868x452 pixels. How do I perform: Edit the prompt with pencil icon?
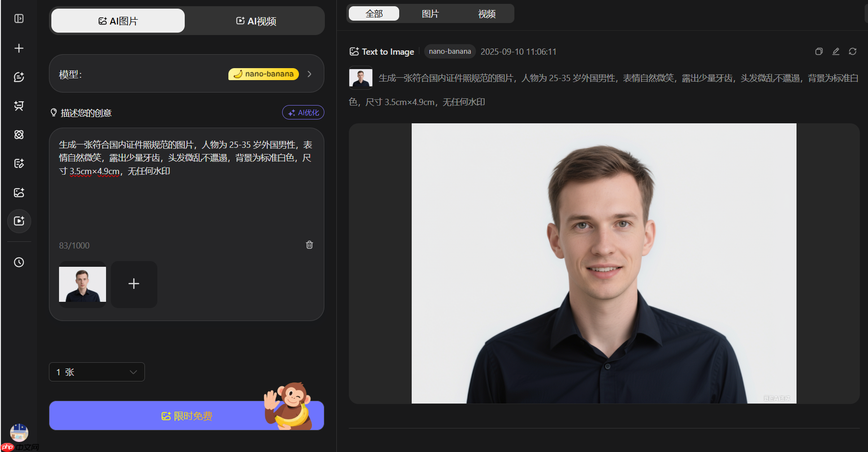(836, 51)
